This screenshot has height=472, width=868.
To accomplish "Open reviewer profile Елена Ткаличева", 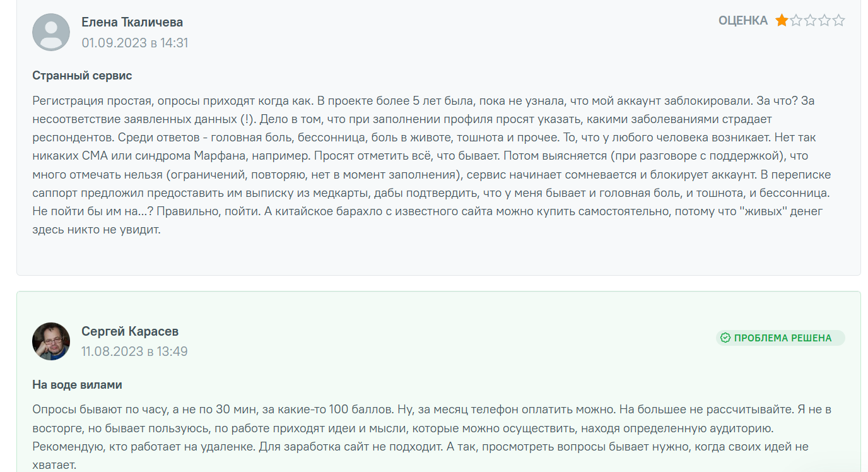I will 131,21.
